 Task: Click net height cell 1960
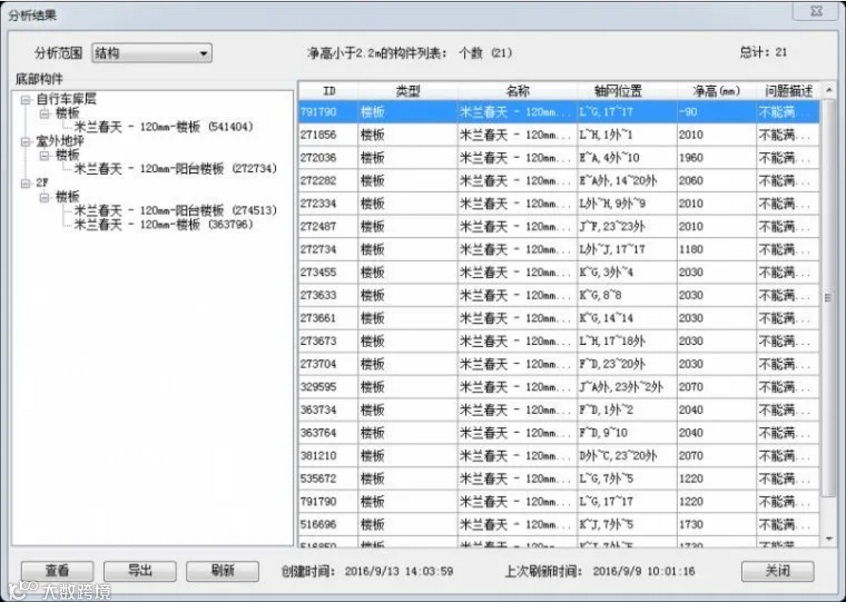717,158
